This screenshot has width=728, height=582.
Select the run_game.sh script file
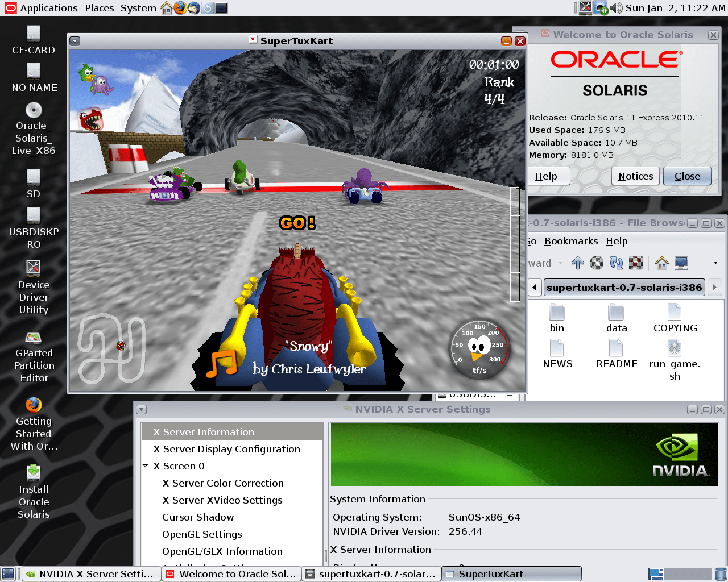(675, 360)
